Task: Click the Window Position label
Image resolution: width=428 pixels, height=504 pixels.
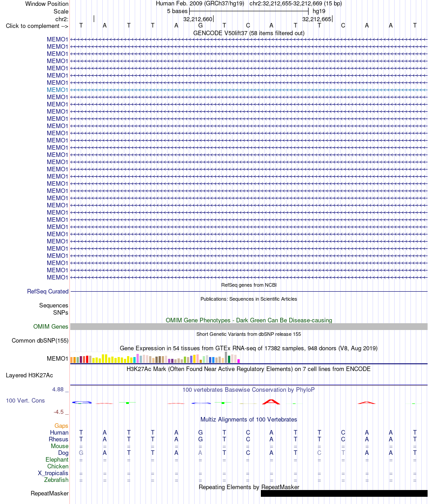Action: (47, 4)
